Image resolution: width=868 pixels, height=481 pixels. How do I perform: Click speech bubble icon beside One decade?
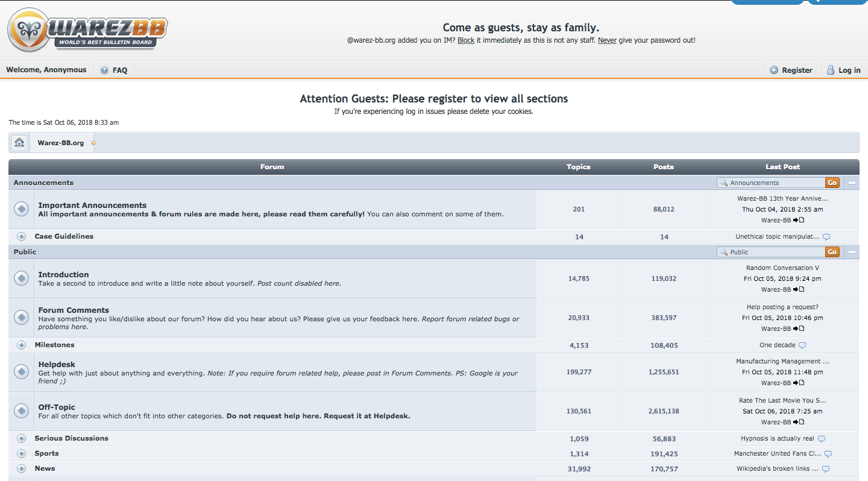[x=802, y=345]
